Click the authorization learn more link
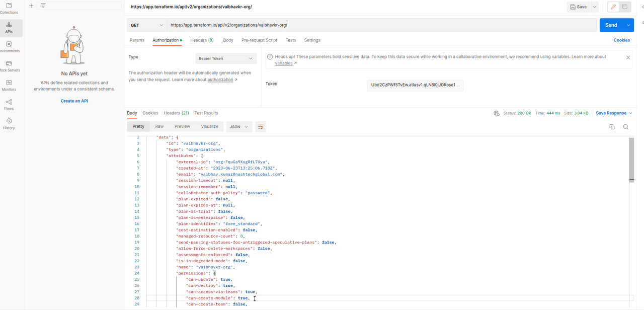 point(222,80)
